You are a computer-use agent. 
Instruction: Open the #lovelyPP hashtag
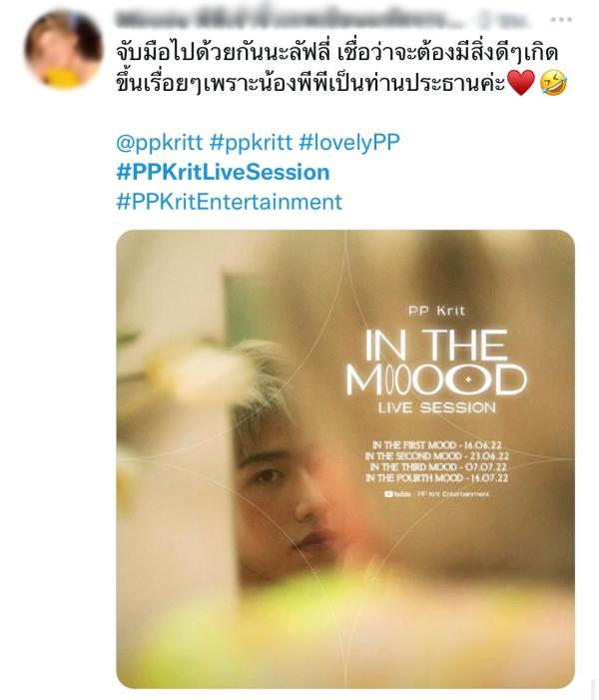[349, 143]
